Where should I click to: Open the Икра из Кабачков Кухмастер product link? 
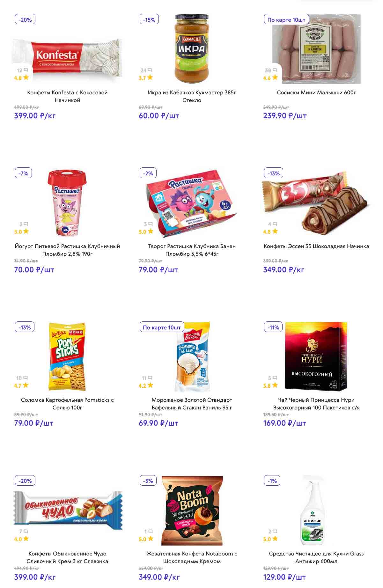192,96
